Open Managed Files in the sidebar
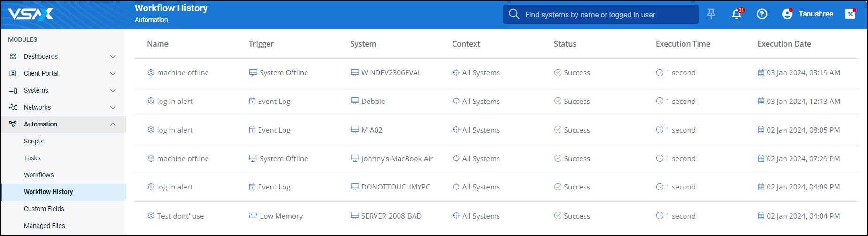The image size is (868, 236). click(45, 226)
